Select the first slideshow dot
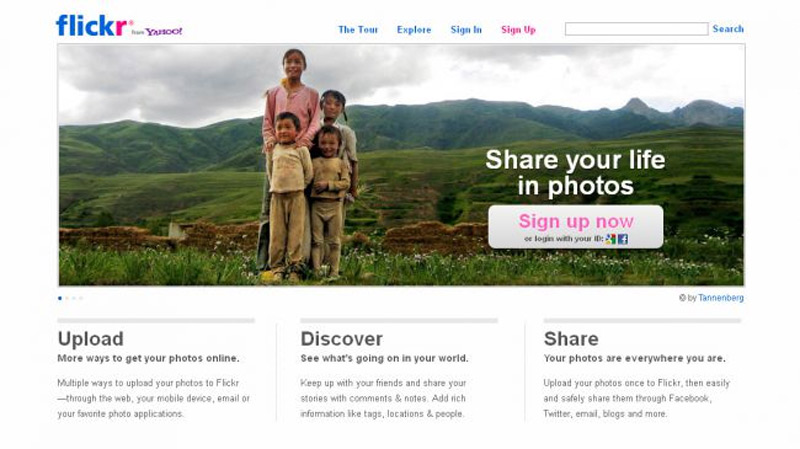Image resolution: width=800 pixels, height=449 pixels. (60, 298)
